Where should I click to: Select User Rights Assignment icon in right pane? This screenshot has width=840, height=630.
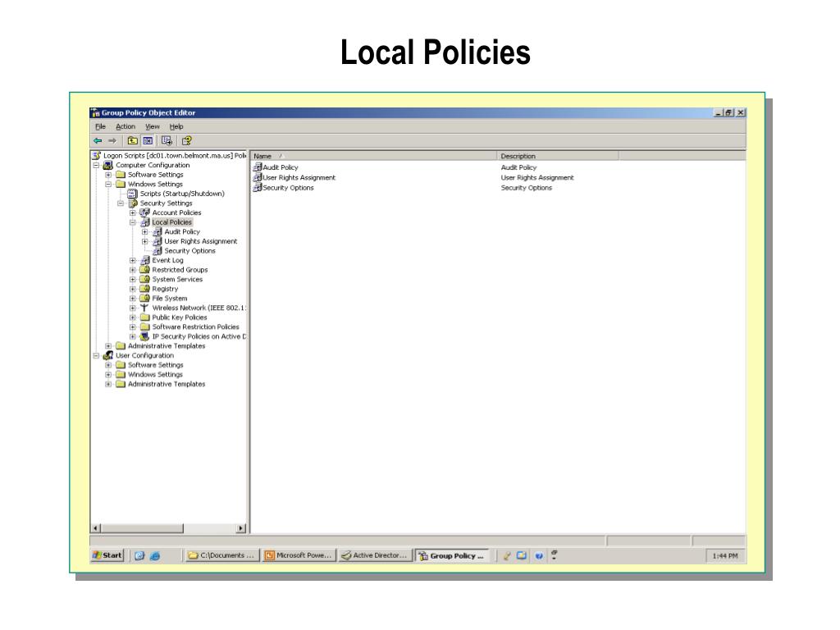pos(257,177)
